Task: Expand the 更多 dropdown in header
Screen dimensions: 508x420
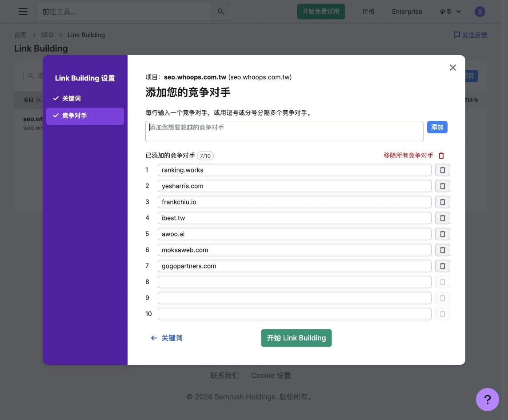Action: (x=450, y=12)
